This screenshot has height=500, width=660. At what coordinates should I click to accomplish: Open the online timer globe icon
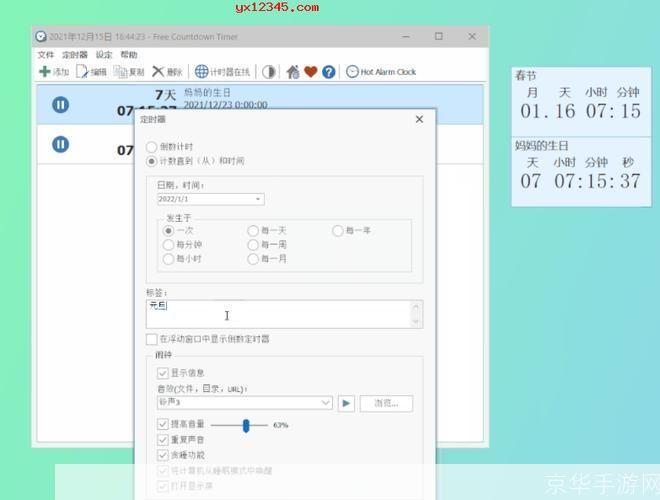pos(201,72)
